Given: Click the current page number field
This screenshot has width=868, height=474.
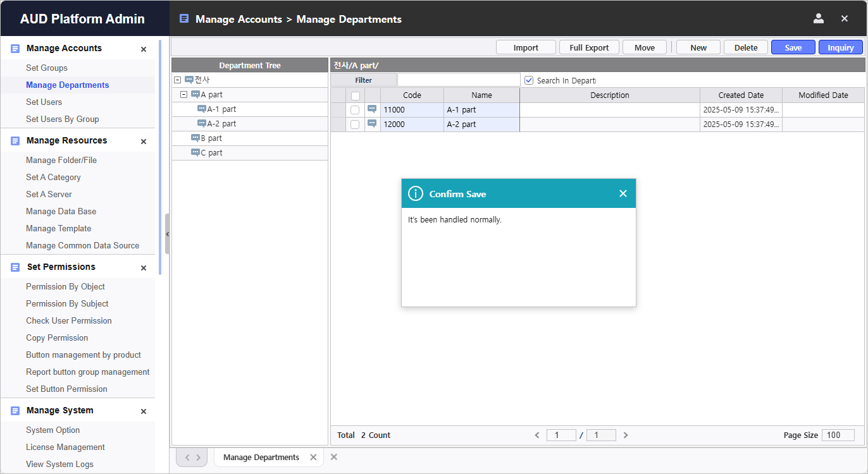Looking at the screenshot, I should point(562,435).
